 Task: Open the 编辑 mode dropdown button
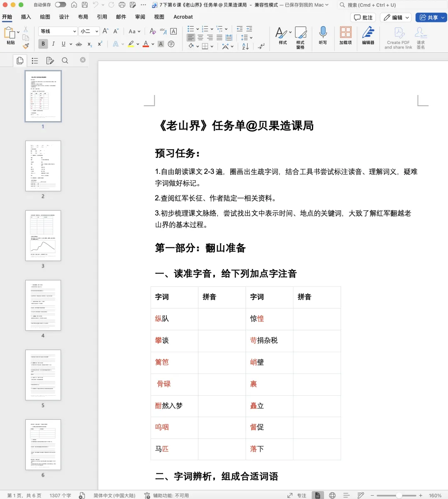click(396, 17)
